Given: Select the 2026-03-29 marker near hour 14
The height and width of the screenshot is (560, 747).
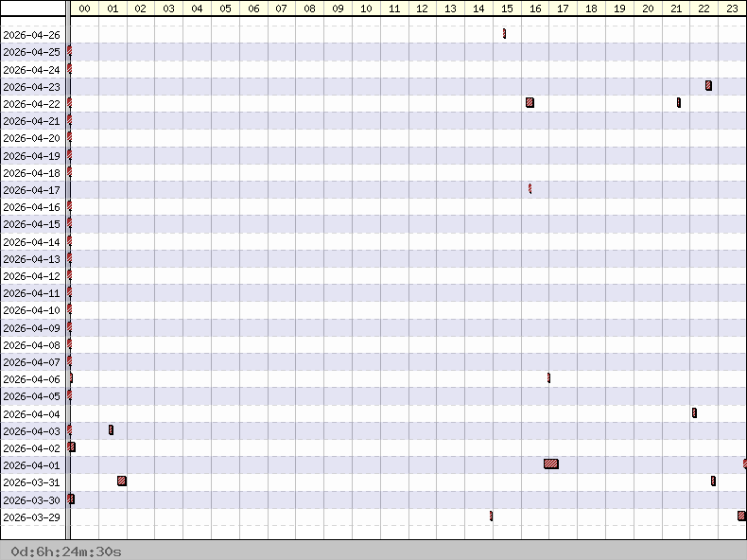Looking at the screenshot, I should (x=491, y=516).
